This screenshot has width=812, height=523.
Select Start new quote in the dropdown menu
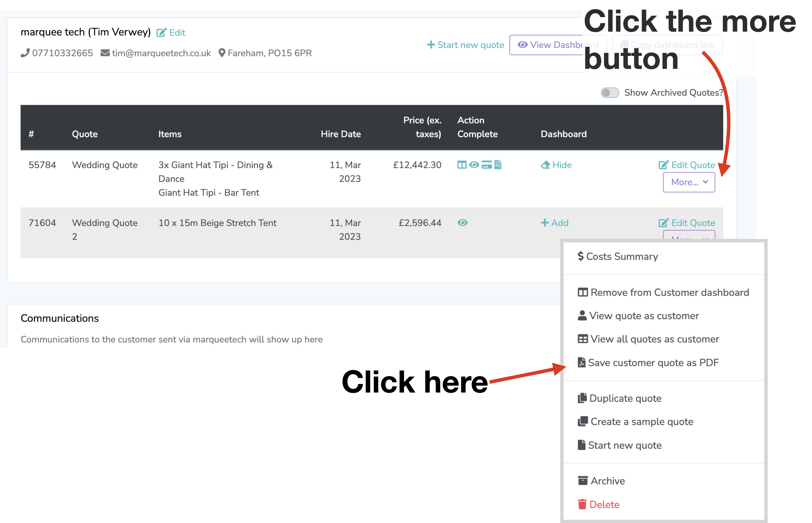619,445
